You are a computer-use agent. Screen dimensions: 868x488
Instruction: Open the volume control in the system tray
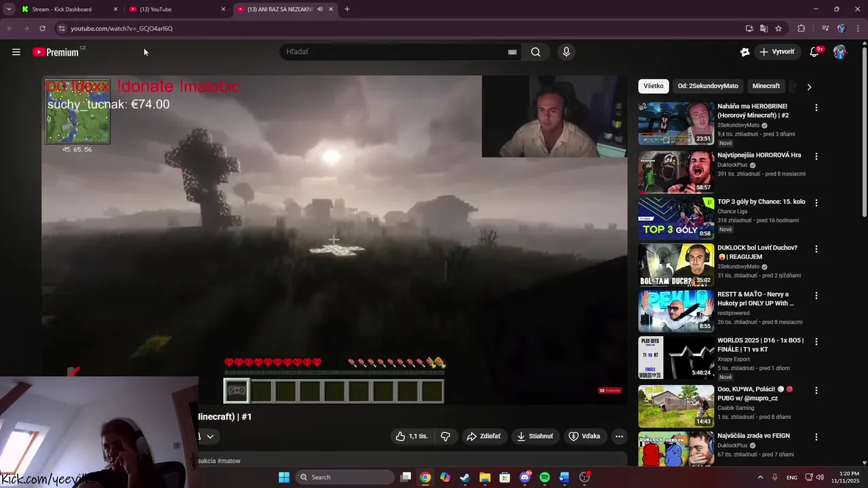pyautogui.click(x=820, y=477)
